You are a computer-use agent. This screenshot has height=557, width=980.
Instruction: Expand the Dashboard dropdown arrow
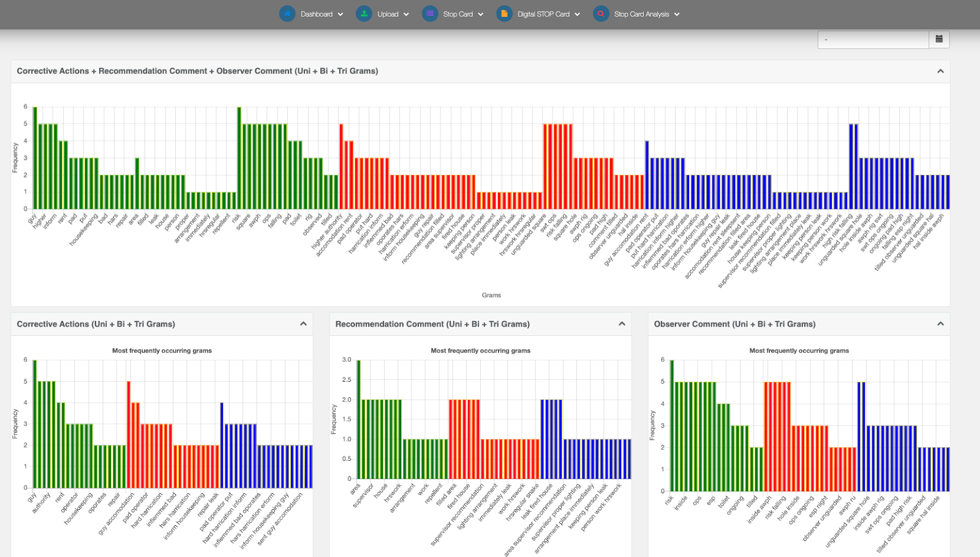(341, 14)
